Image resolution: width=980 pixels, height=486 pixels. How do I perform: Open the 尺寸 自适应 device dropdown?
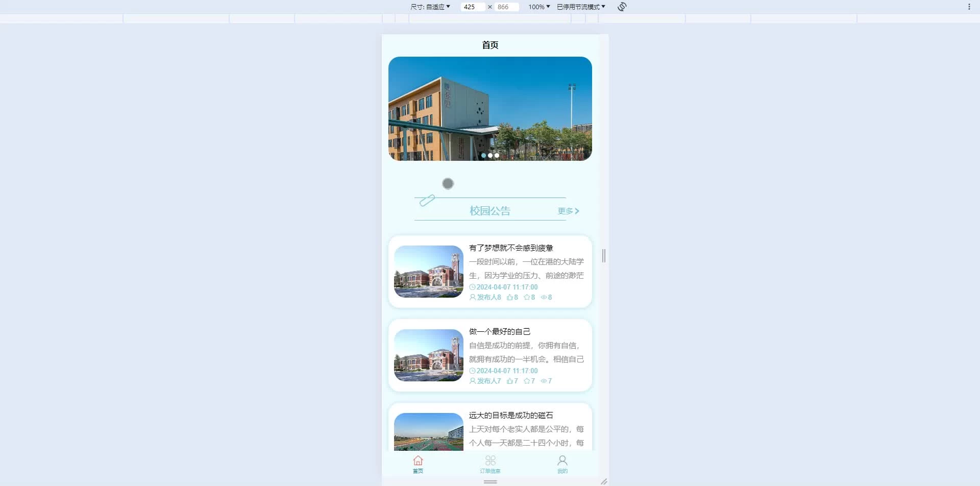tap(430, 7)
